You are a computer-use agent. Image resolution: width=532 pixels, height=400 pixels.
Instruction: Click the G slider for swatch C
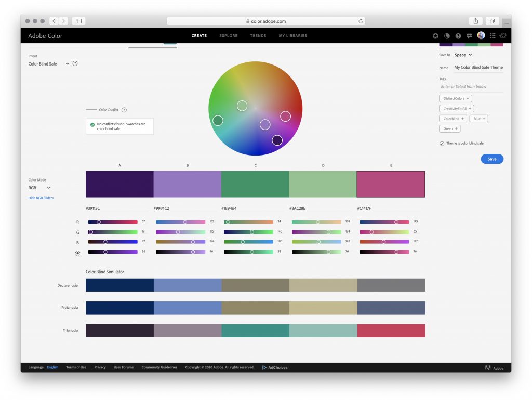248,232
